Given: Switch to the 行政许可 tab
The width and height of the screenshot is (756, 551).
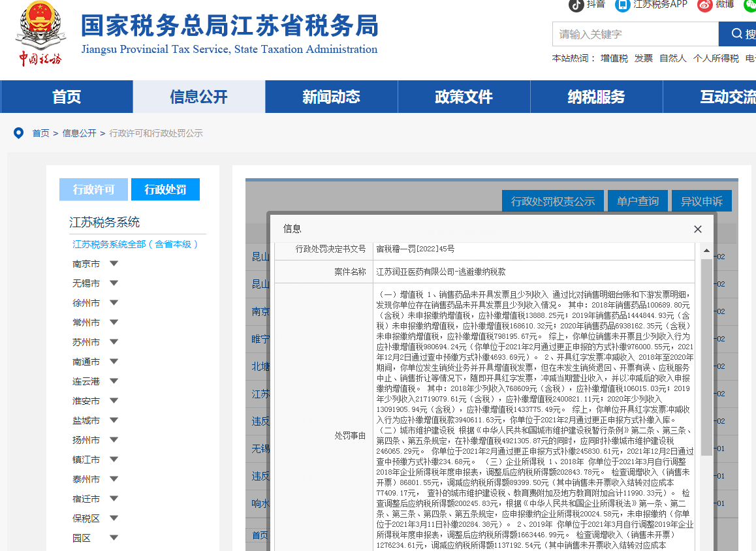Looking at the screenshot, I should pos(93,189).
